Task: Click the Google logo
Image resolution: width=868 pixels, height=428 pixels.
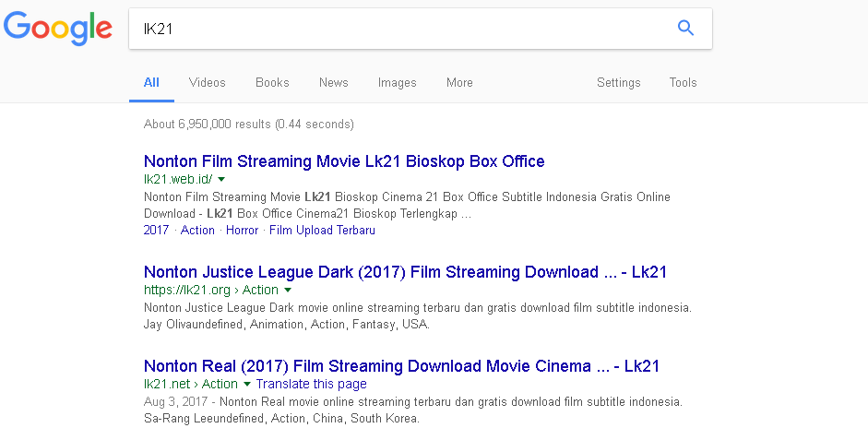Action: pos(57,29)
